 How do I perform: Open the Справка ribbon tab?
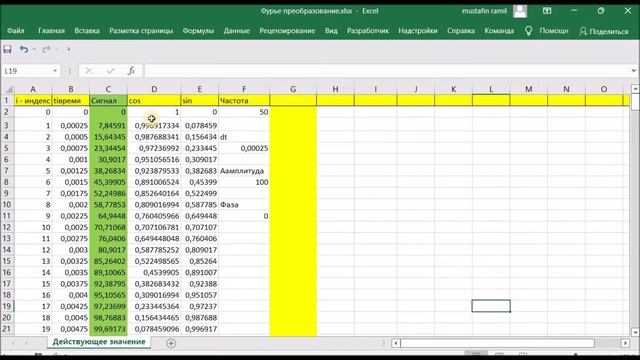(x=461, y=31)
